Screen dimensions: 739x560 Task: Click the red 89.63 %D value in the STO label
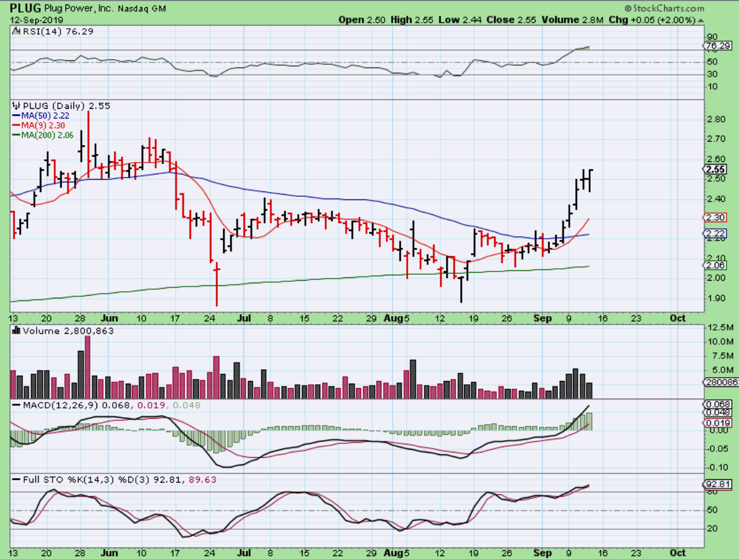(203, 479)
